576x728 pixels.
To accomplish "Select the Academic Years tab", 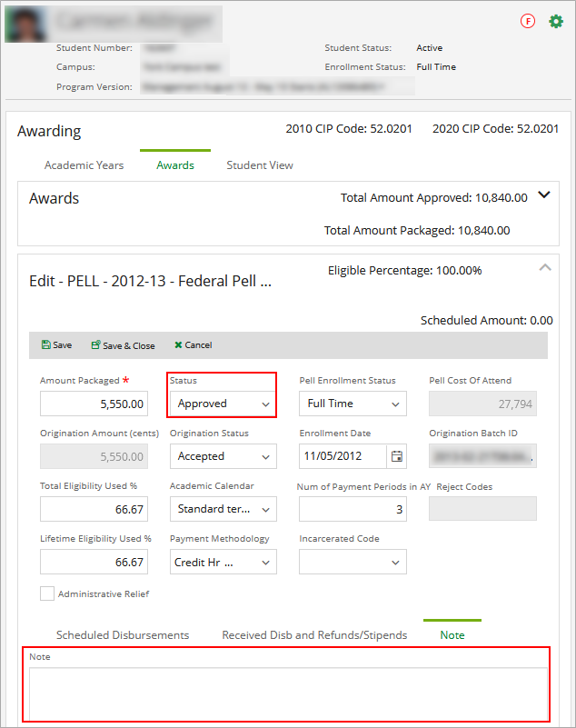I will coord(84,165).
